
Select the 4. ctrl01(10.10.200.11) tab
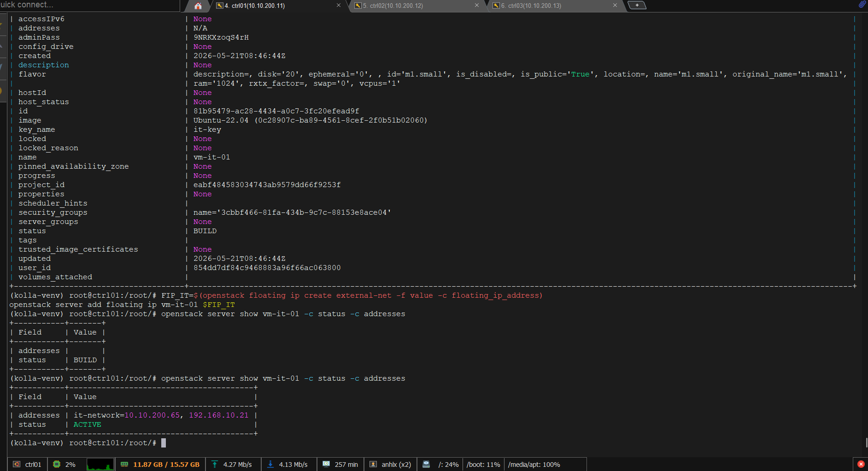pos(280,6)
